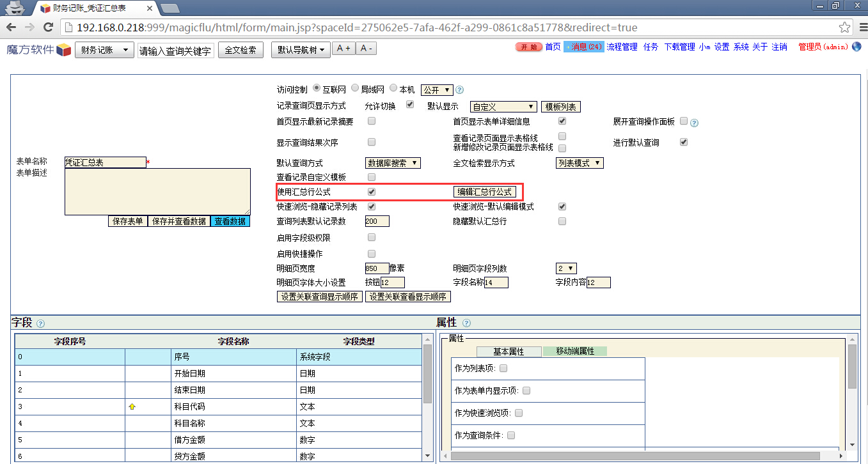Enable 首页显示最新记录摘要 checkbox
This screenshot has width=868, height=464.
coord(372,121)
